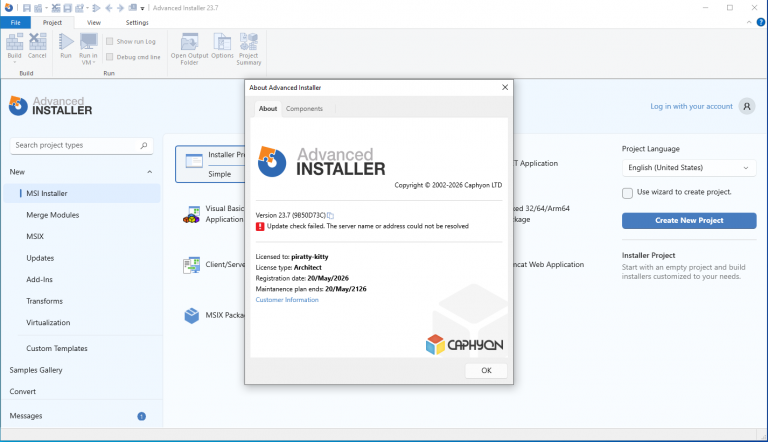Select the Installer Project Simple tile
The height and width of the screenshot is (442, 768).
211,164
